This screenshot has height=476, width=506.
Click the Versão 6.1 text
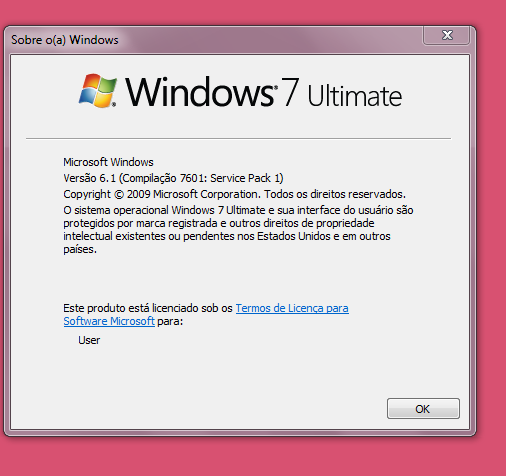click(x=89, y=178)
